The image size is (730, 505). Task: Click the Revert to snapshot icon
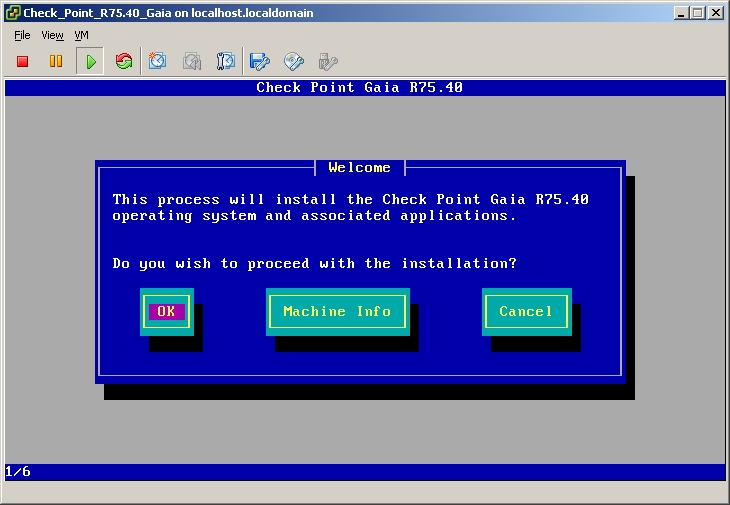(x=191, y=61)
